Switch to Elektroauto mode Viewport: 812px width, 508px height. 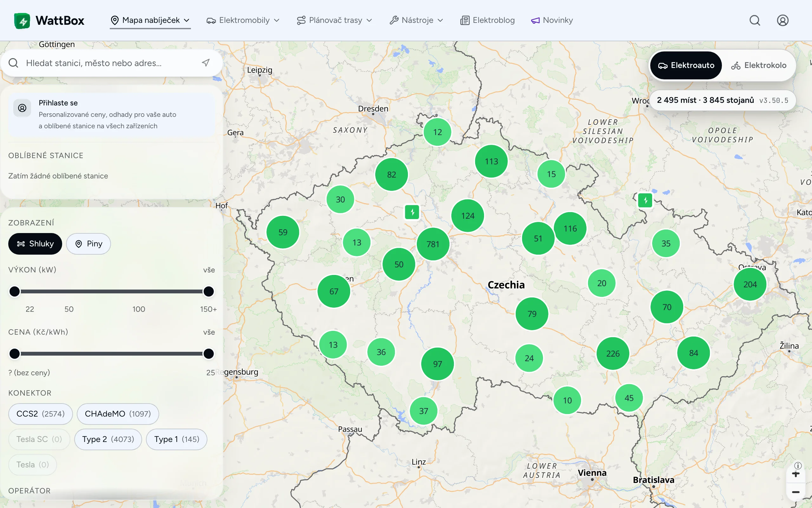[686, 65]
